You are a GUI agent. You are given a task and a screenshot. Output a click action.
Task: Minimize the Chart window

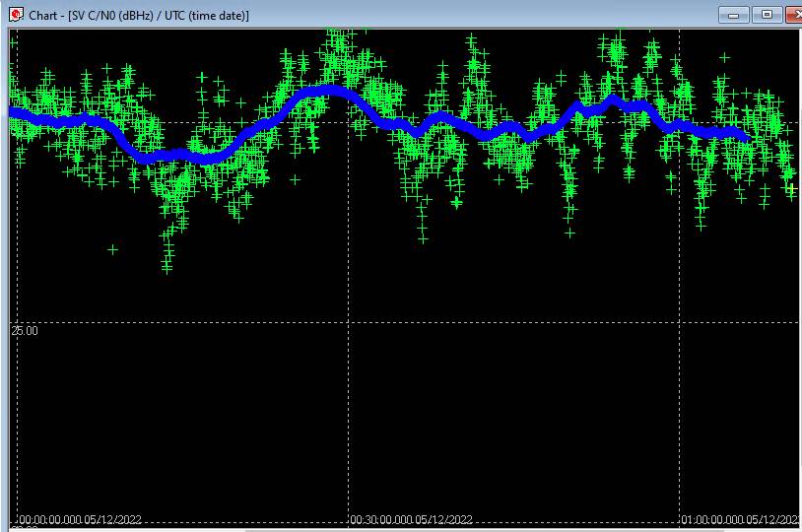click(x=734, y=15)
